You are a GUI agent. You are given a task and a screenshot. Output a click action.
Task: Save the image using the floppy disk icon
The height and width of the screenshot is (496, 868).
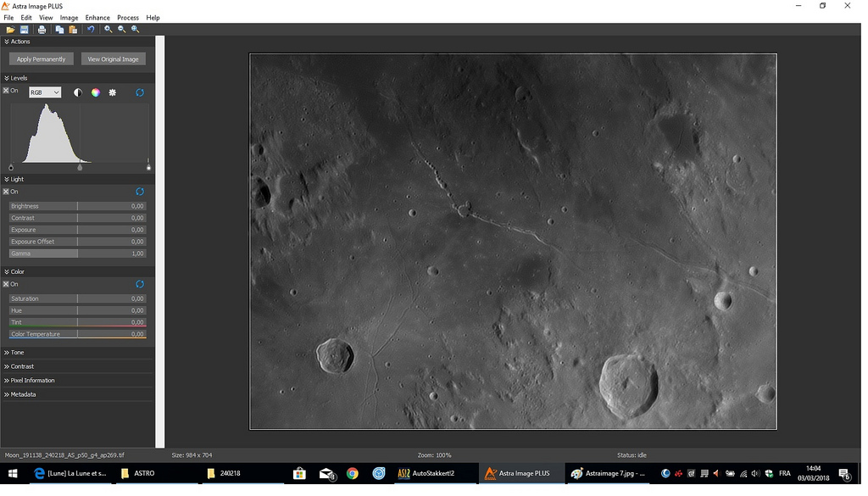(x=25, y=30)
